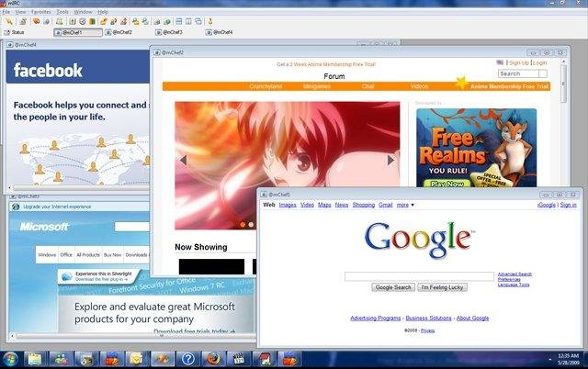The width and height of the screenshot is (588, 369).
Task: Click the Tile Vertical windows icon
Action: tap(188, 21)
